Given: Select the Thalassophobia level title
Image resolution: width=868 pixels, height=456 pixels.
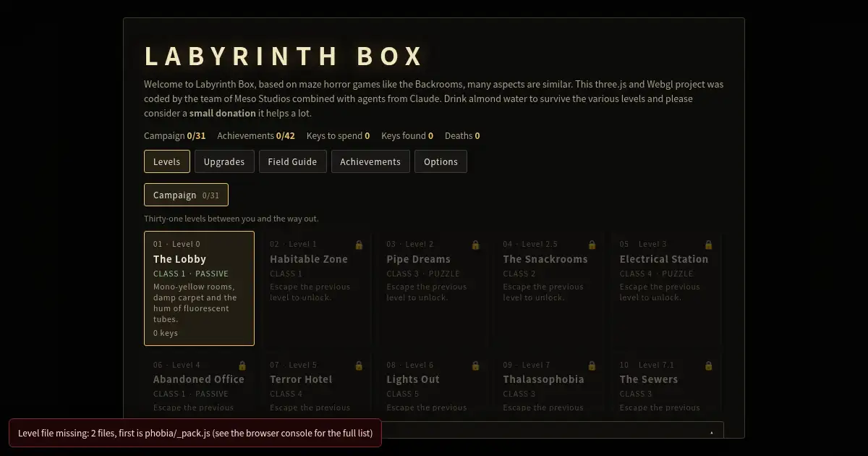Looking at the screenshot, I should [x=543, y=379].
